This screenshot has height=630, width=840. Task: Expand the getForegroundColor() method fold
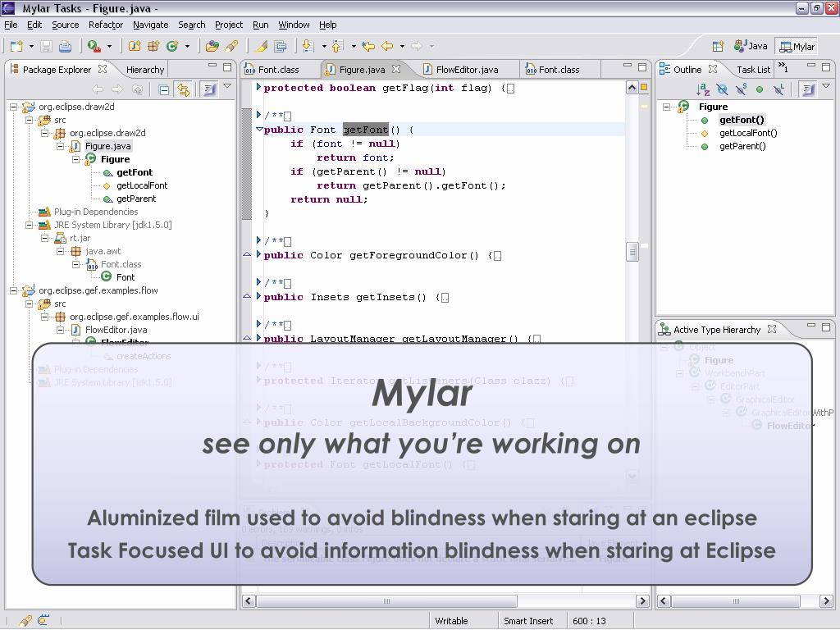pyautogui.click(x=258, y=255)
